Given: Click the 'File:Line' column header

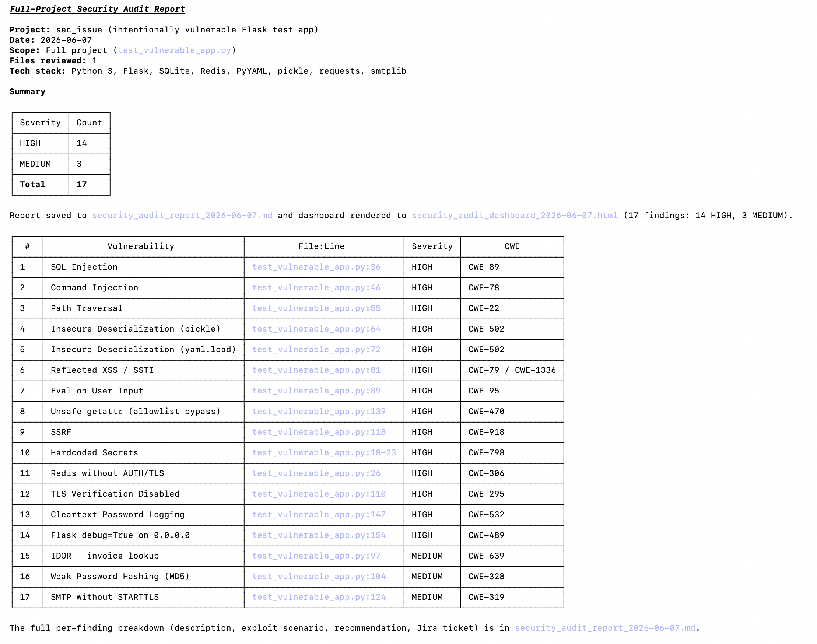Looking at the screenshot, I should tap(324, 246).
